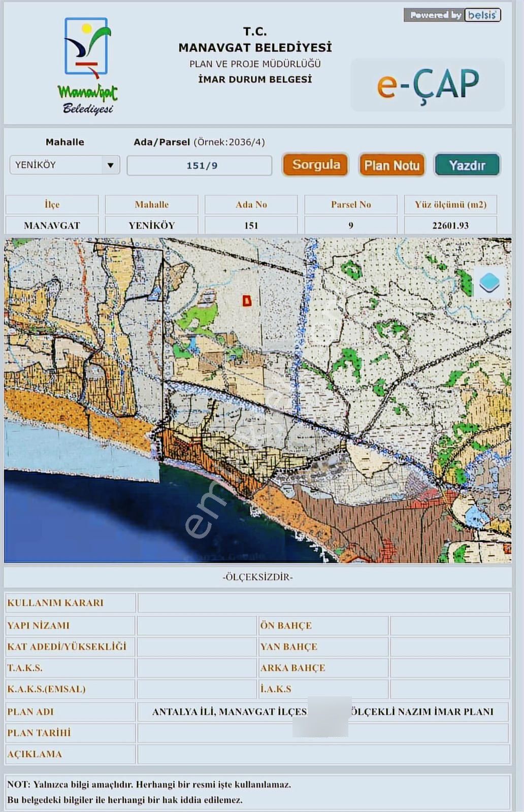
Task: Select the red parcel marker on the map
Action: 247,301
